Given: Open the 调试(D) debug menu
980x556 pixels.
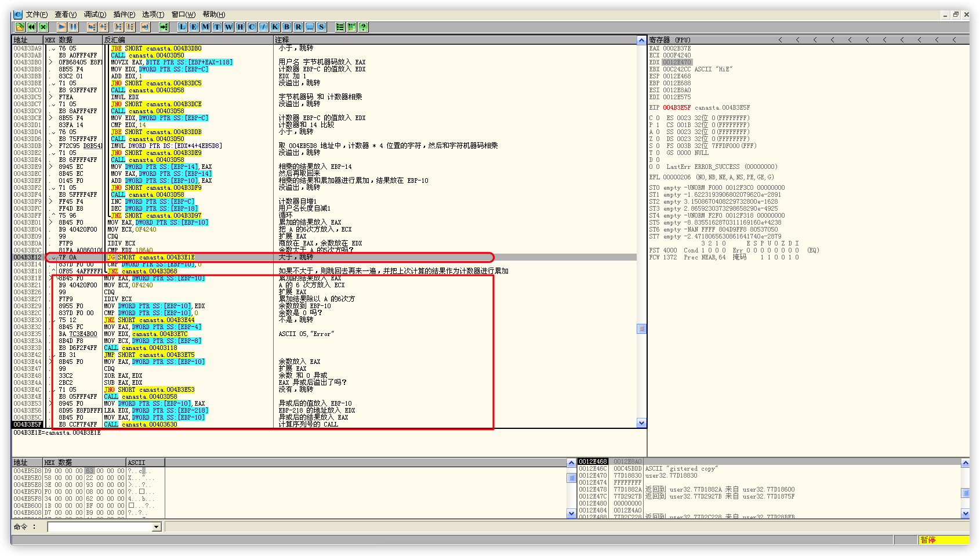Looking at the screenshot, I should click(x=95, y=15).
